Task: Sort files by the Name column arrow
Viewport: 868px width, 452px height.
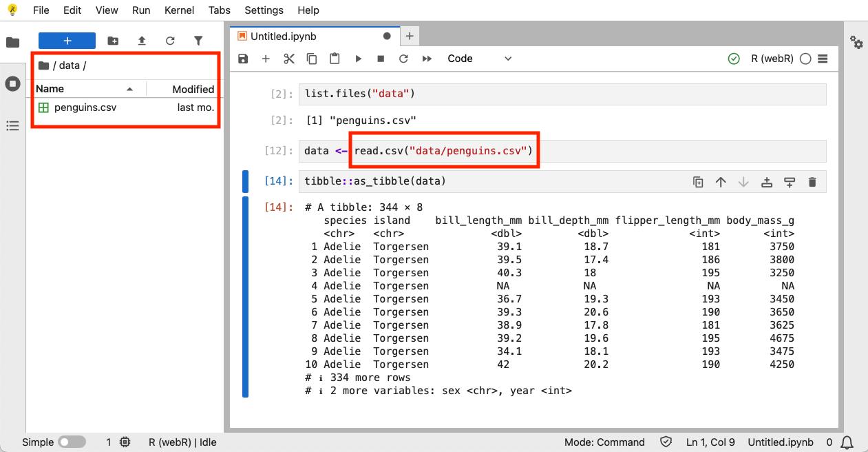Action: [x=129, y=88]
